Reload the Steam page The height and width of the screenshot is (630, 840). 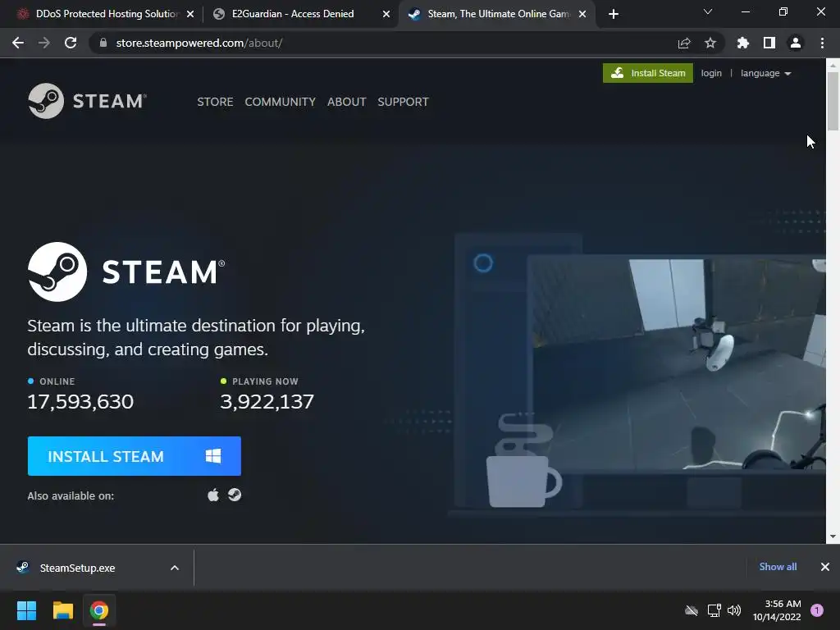point(71,43)
